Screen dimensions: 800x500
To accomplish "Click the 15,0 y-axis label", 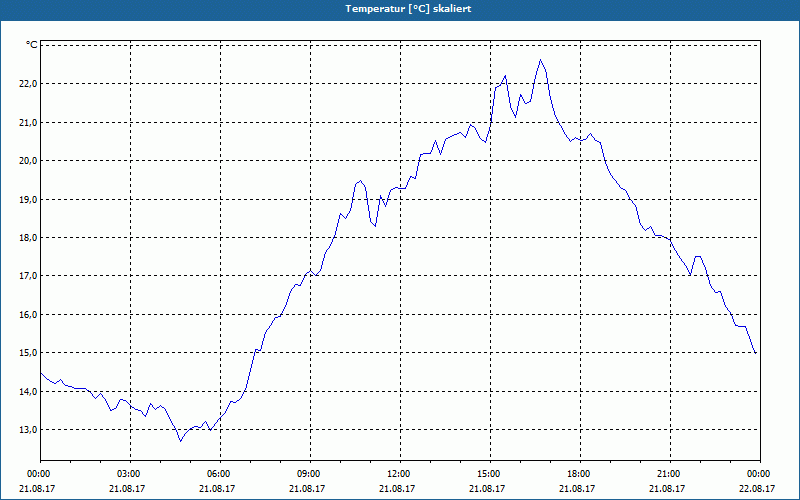I will pyautogui.click(x=29, y=353).
